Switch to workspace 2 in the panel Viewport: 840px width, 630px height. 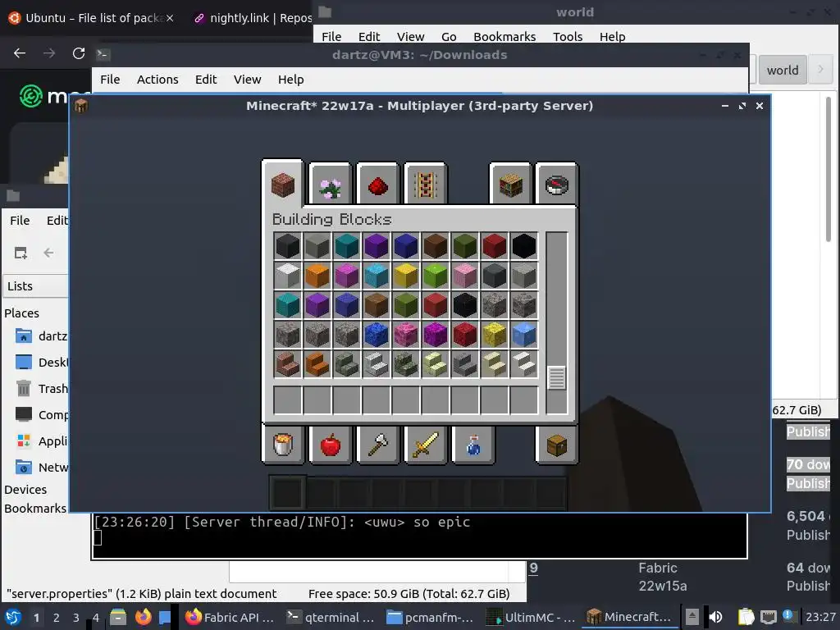[x=57, y=618]
